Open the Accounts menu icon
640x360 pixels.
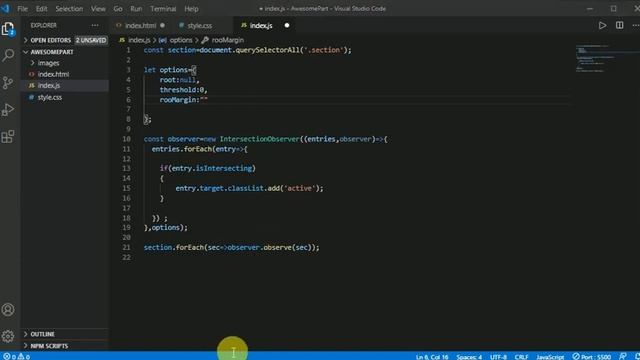coord(8,310)
